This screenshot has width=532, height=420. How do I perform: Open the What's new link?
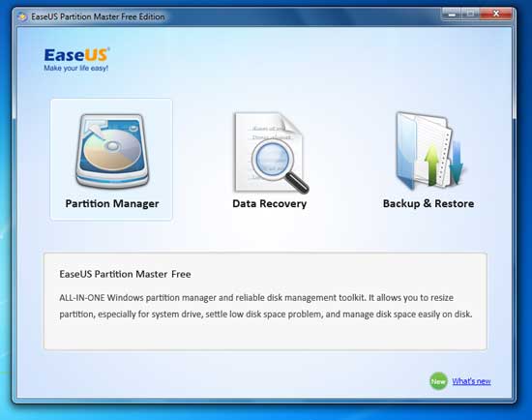coord(471,381)
